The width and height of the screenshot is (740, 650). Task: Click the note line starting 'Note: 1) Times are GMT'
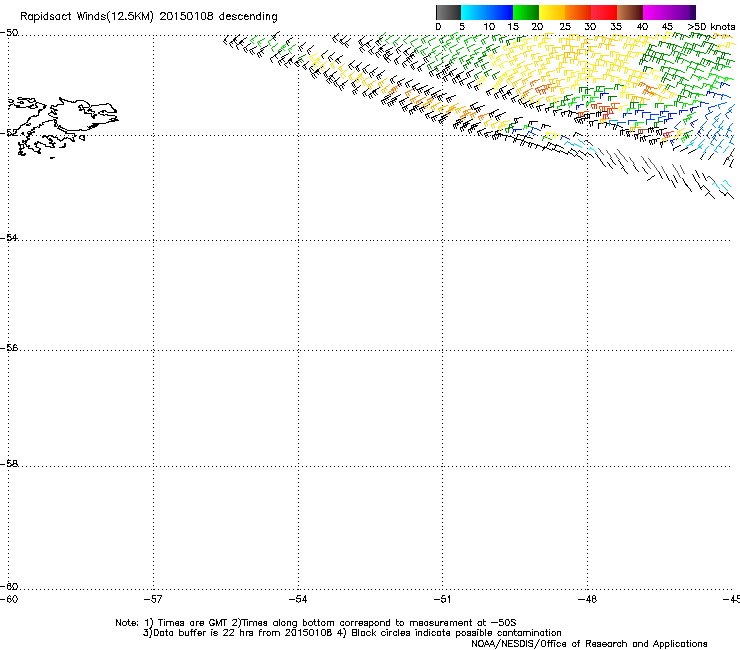315,623
